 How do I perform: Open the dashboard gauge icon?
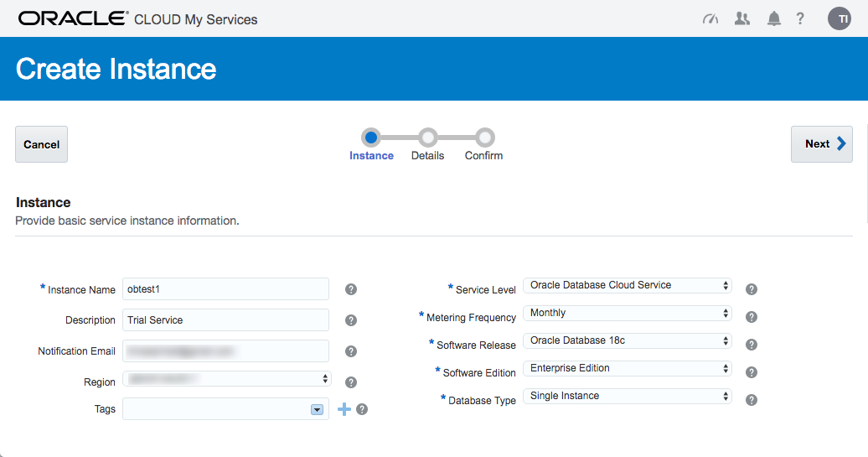(x=710, y=19)
